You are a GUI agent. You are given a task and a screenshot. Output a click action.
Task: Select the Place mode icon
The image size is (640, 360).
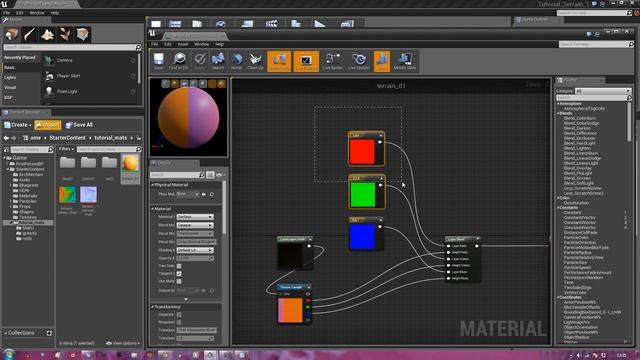[12, 35]
